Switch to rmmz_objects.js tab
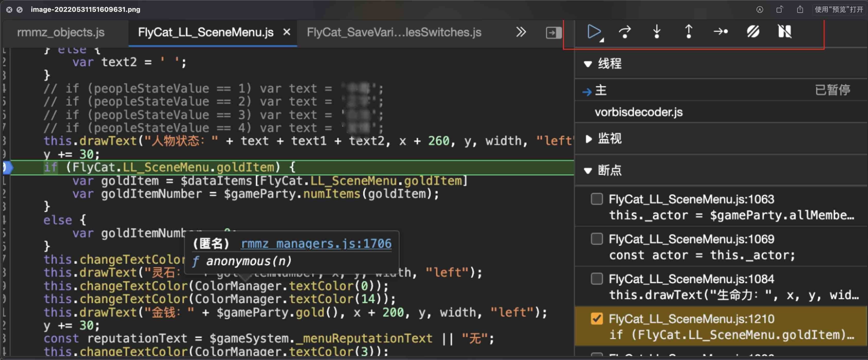 pos(61,32)
